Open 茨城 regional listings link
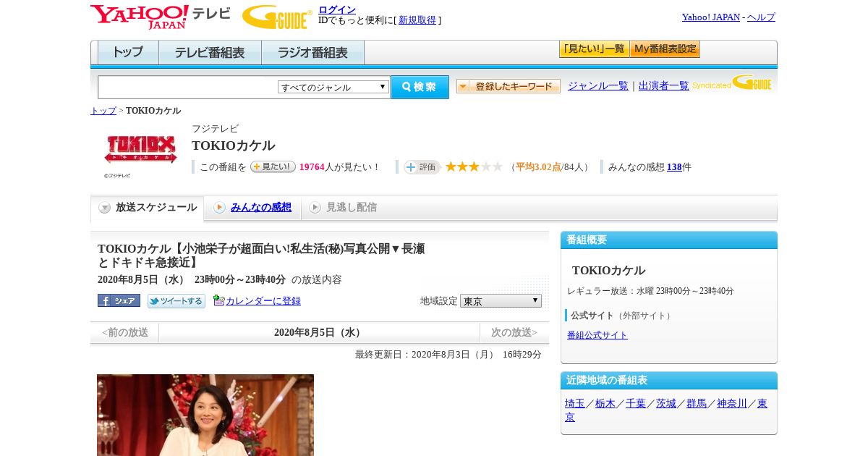 coord(666,404)
